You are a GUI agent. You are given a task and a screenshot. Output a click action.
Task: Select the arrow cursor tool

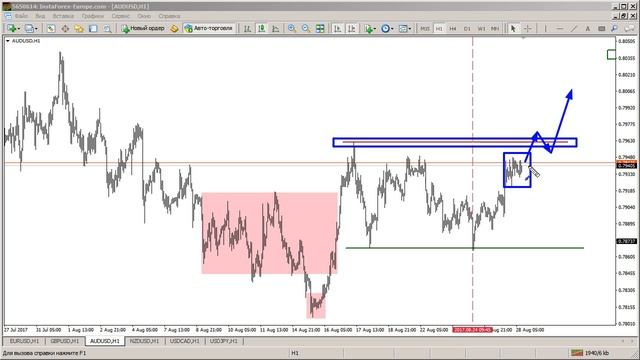click(x=513, y=28)
